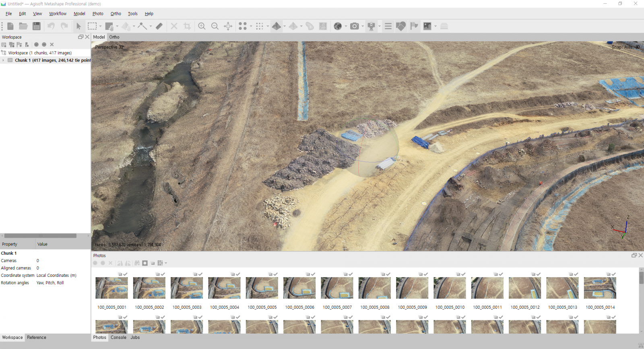Select the Rectangle Selection tool
The image size is (644, 349).
(92, 26)
